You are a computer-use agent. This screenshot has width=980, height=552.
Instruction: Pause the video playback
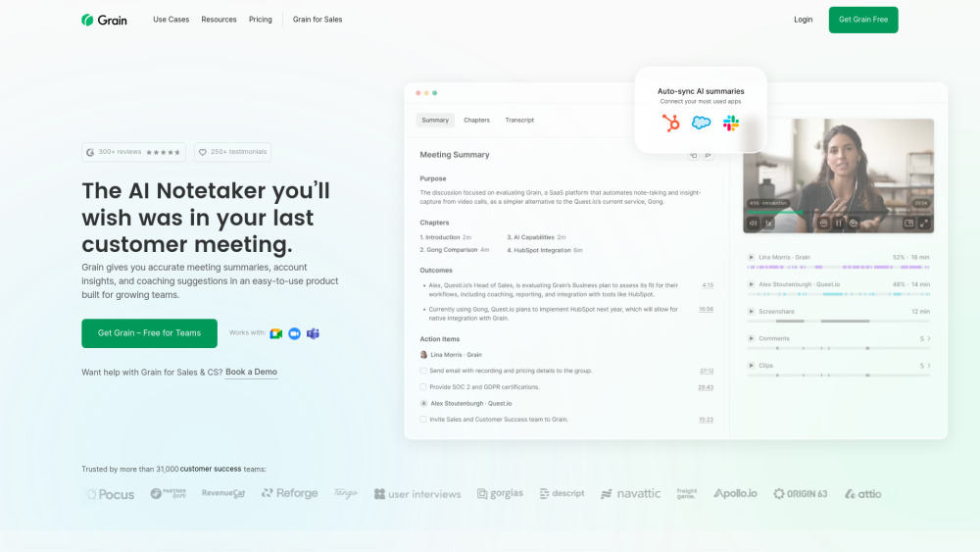(839, 224)
